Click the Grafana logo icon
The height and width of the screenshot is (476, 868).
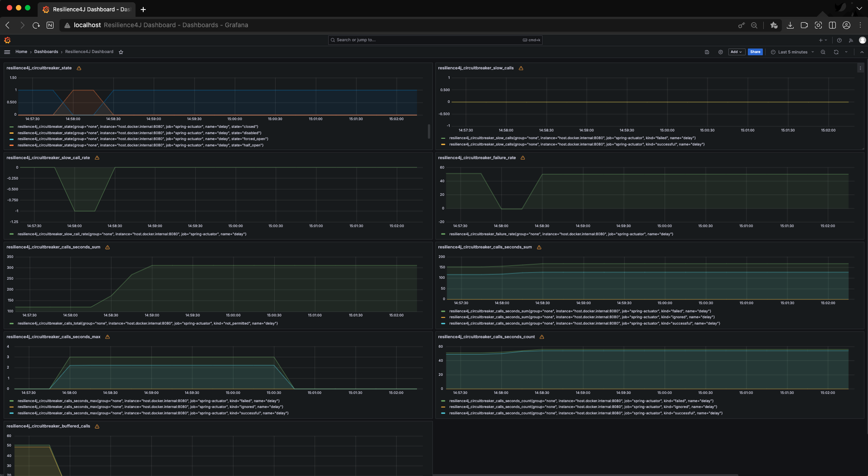[7, 40]
